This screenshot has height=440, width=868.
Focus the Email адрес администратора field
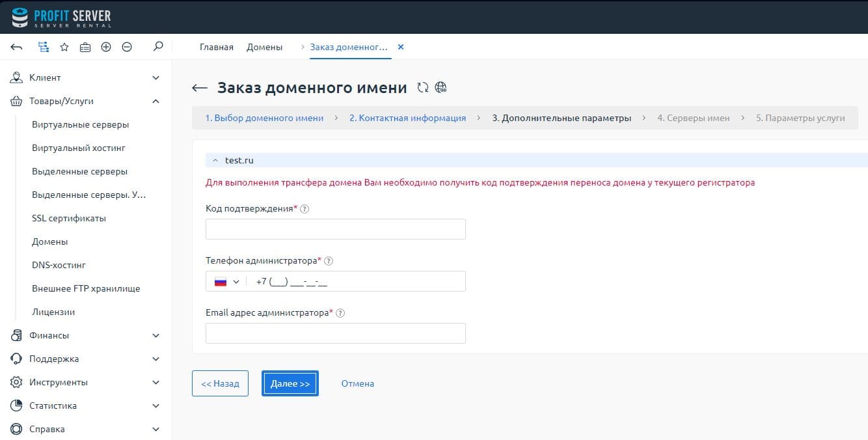(336, 333)
